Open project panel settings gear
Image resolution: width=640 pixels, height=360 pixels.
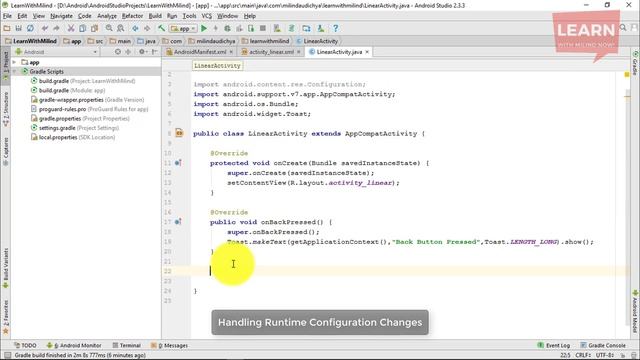click(x=142, y=52)
